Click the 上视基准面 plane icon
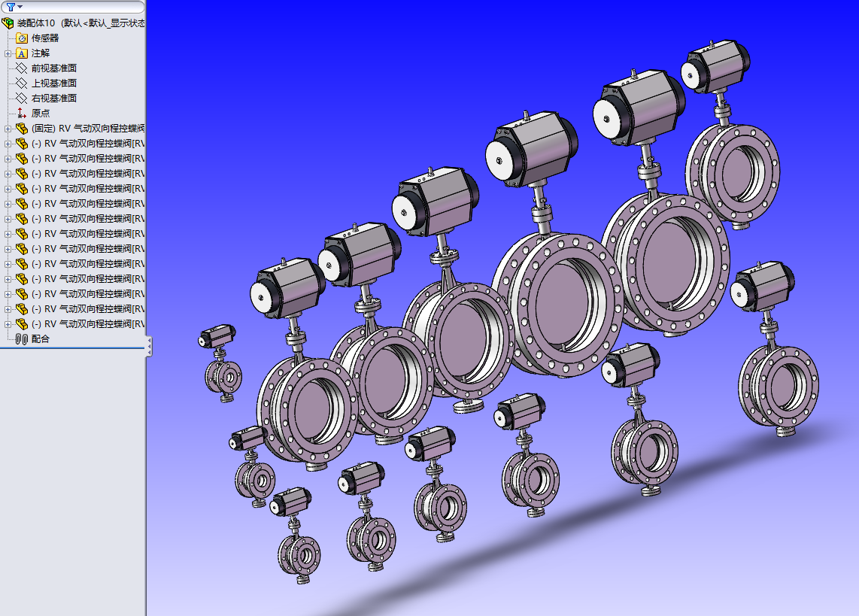Screen dimensions: 859x616 [x=22, y=83]
